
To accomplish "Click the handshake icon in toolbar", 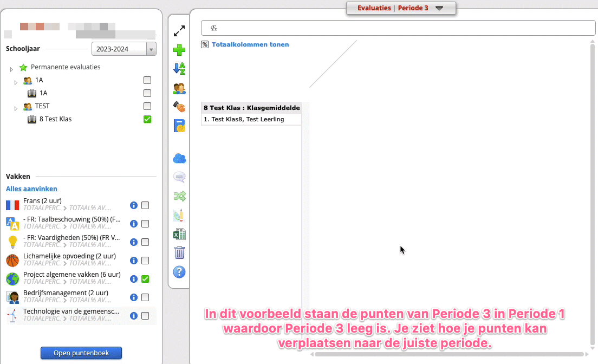I will coord(179,106).
